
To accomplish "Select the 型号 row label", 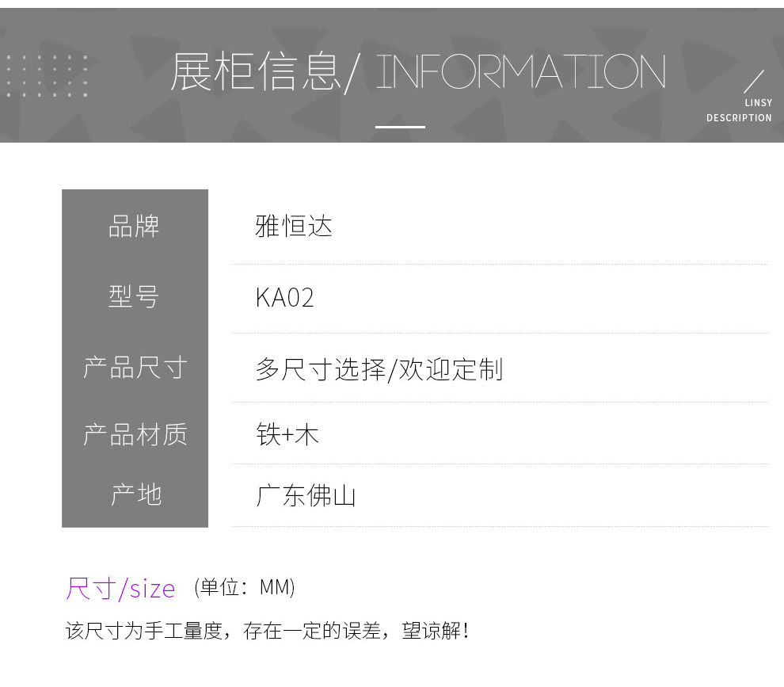I will (x=135, y=296).
